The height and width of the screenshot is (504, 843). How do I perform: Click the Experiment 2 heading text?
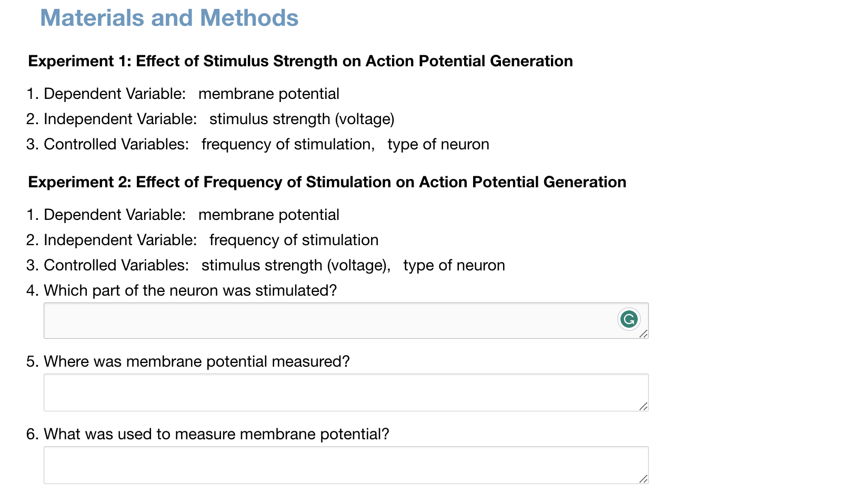coord(327,182)
